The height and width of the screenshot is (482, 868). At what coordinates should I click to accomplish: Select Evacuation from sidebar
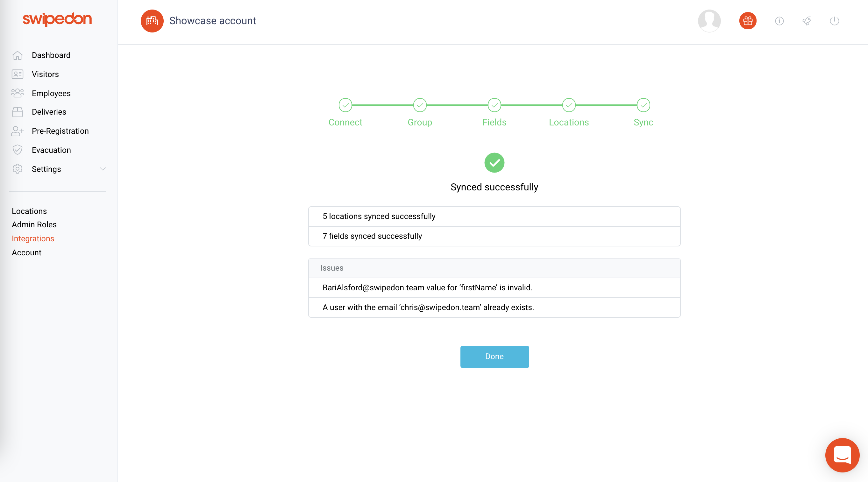(51, 150)
